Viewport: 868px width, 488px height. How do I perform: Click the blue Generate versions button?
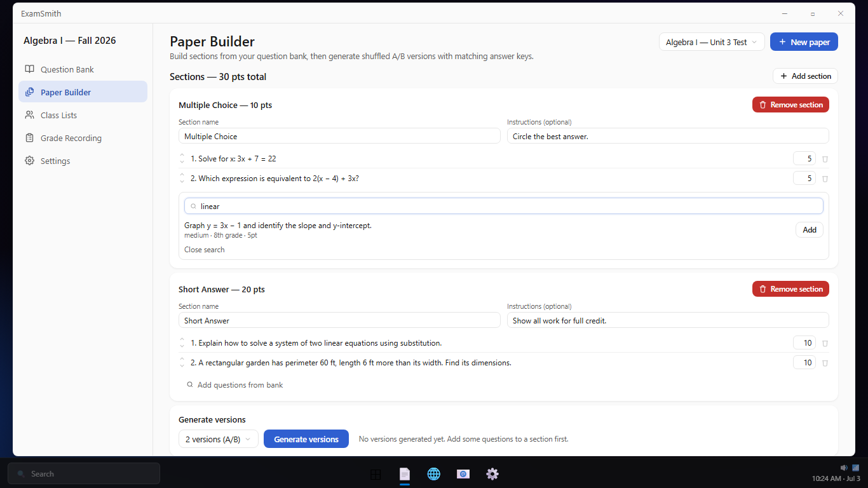point(306,439)
